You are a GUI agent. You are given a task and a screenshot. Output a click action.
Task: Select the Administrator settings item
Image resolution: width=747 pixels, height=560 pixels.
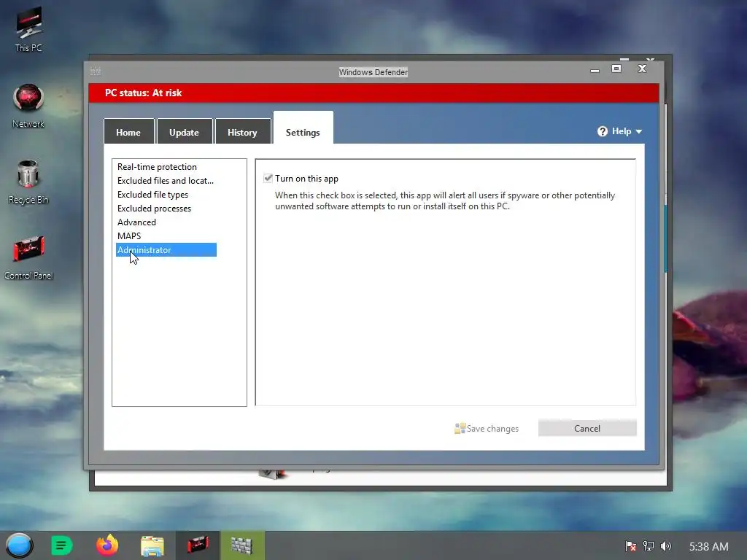coord(166,249)
